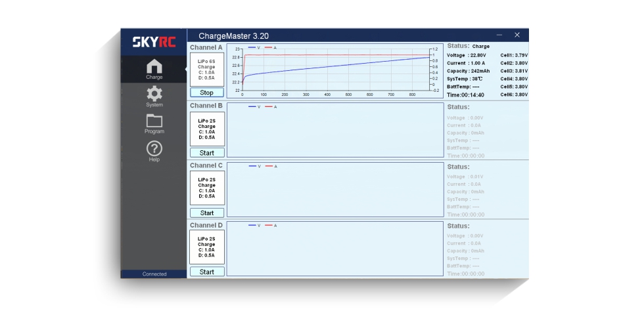This screenshot has width=644, height=334.
Task: Start charging on Channel D
Action: pos(206,272)
